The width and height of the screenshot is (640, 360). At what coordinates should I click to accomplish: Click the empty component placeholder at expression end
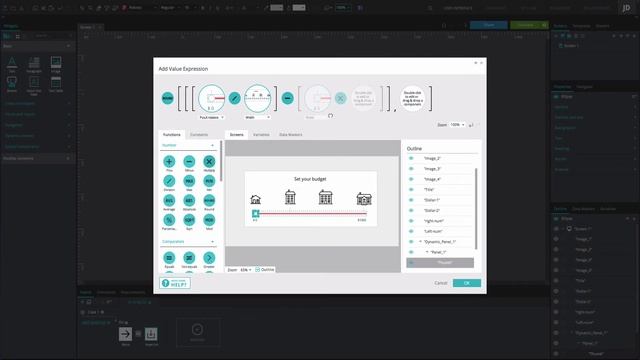413,98
